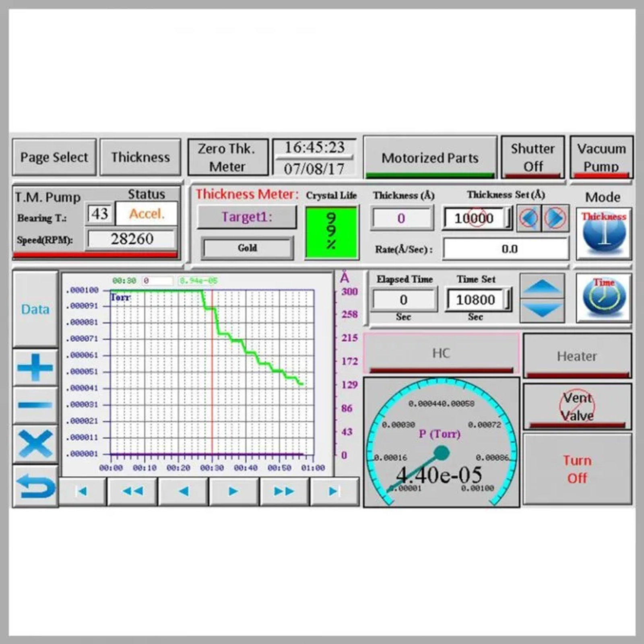Image resolution: width=644 pixels, height=644 pixels.
Task: Click the Elapsed Time value field
Action: click(404, 300)
